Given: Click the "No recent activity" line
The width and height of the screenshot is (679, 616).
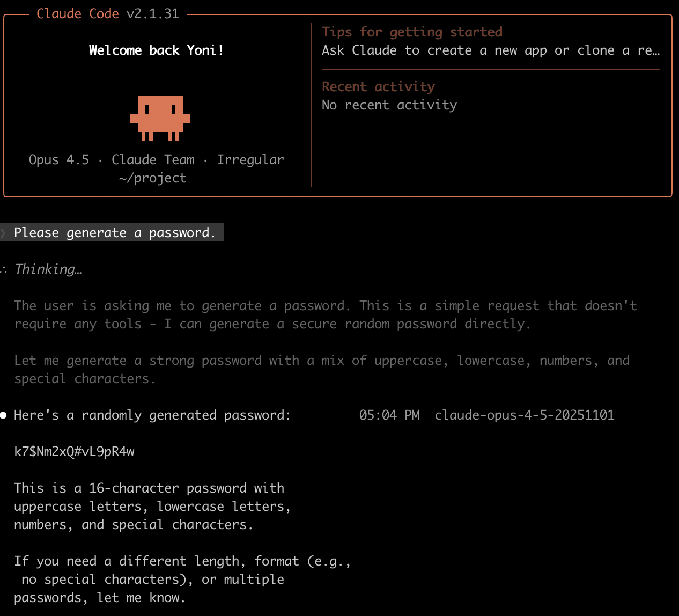Looking at the screenshot, I should pyautogui.click(x=389, y=105).
